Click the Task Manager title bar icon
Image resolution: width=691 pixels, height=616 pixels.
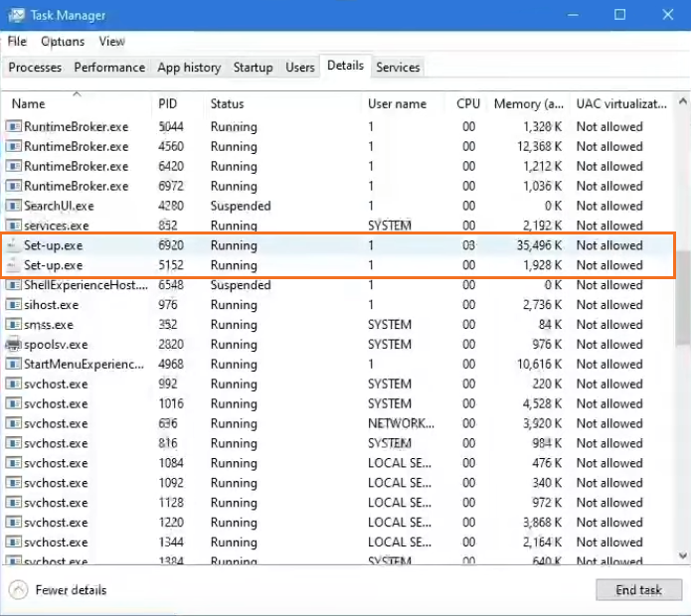[x=16, y=16]
